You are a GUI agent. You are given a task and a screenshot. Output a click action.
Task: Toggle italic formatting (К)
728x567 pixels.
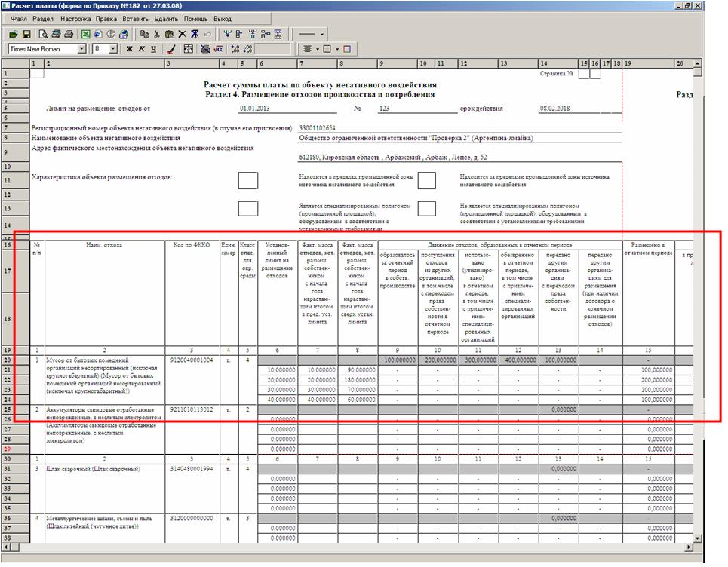(141, 49)
